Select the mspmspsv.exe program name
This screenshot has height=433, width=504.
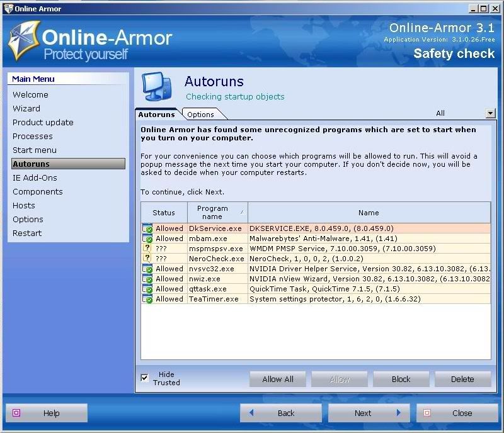215,249
